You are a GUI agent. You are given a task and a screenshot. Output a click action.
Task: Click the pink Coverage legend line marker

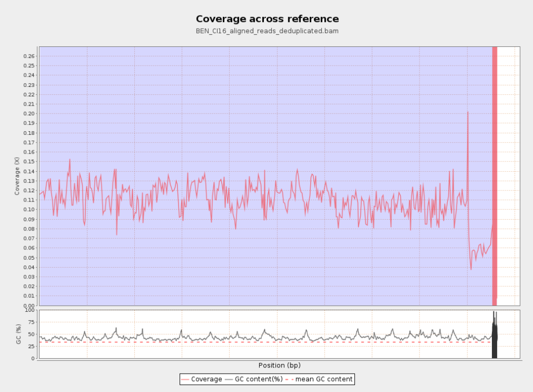[x=185, y=379]
